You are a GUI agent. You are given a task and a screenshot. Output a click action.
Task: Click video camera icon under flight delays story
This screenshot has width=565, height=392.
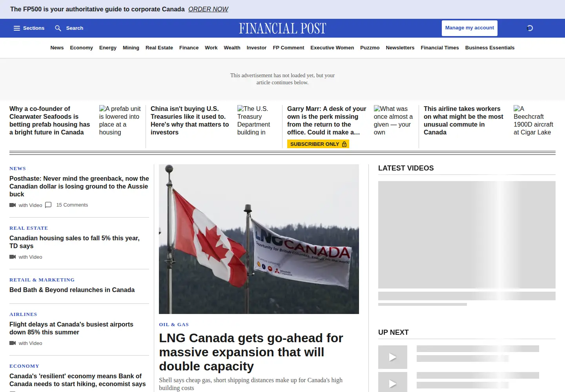(x=13, y=343)
